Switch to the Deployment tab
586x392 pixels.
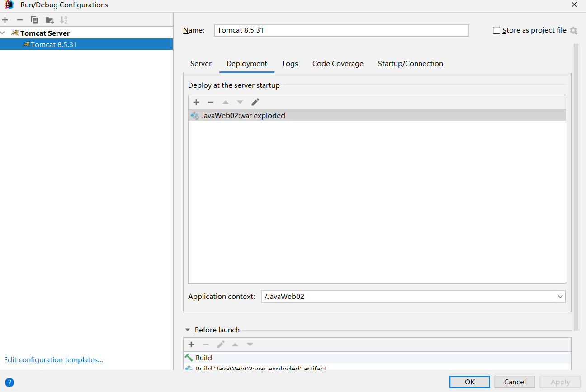click(247, 64)
